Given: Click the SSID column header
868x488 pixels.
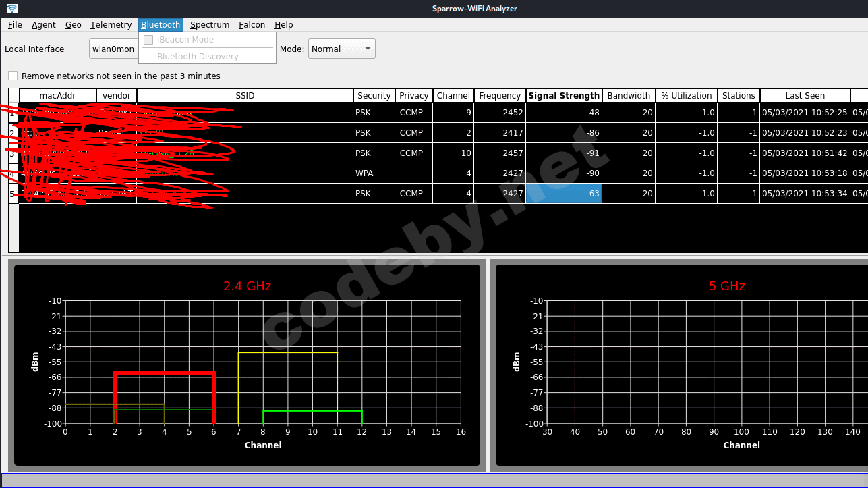Looking at the screenshot, I should [x=245, y=96].
